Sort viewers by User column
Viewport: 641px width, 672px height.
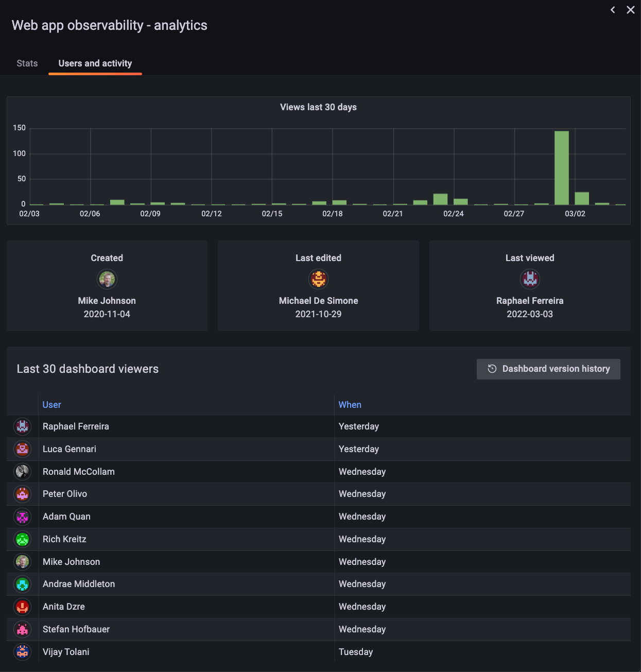(x=51, y=405)
